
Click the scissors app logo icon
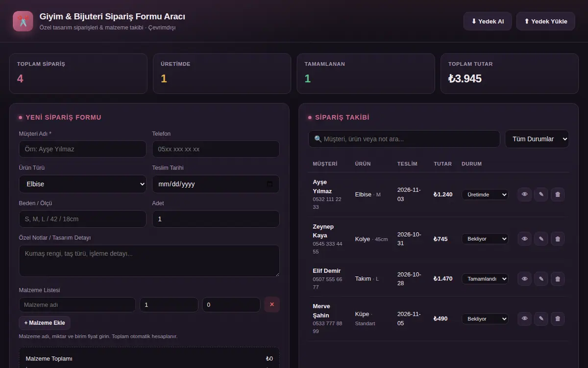click(x=23, y=21)
